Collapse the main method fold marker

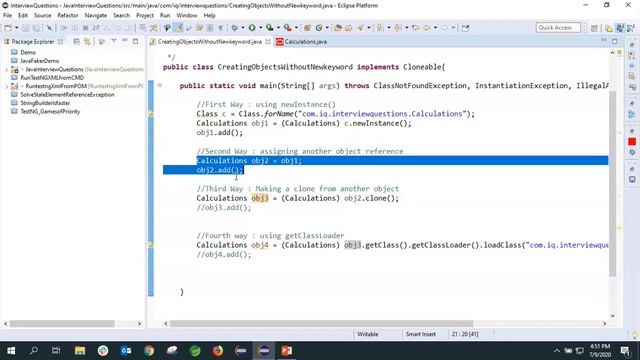coord(160,85)
